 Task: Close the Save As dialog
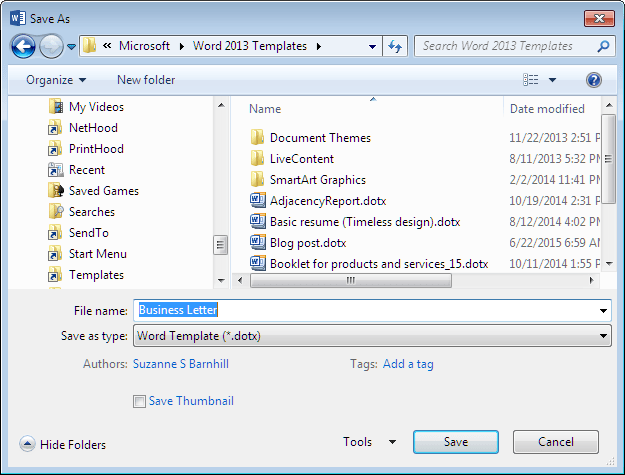tap(599, 18)
